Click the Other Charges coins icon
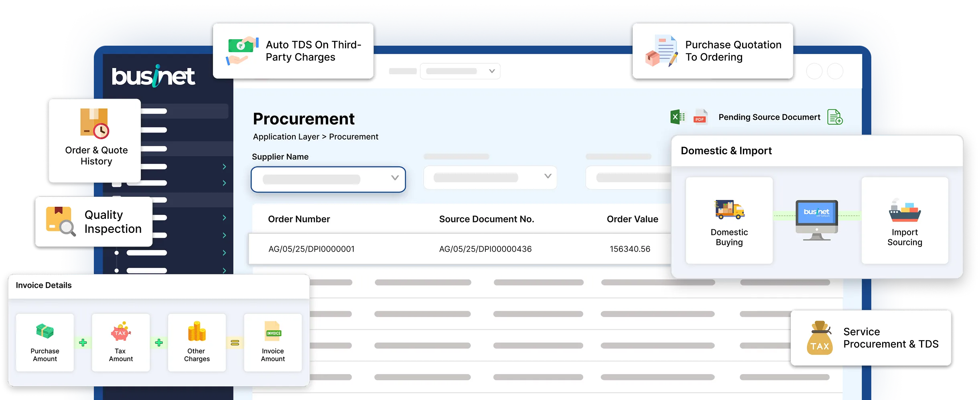 click(x=197, y=331)
